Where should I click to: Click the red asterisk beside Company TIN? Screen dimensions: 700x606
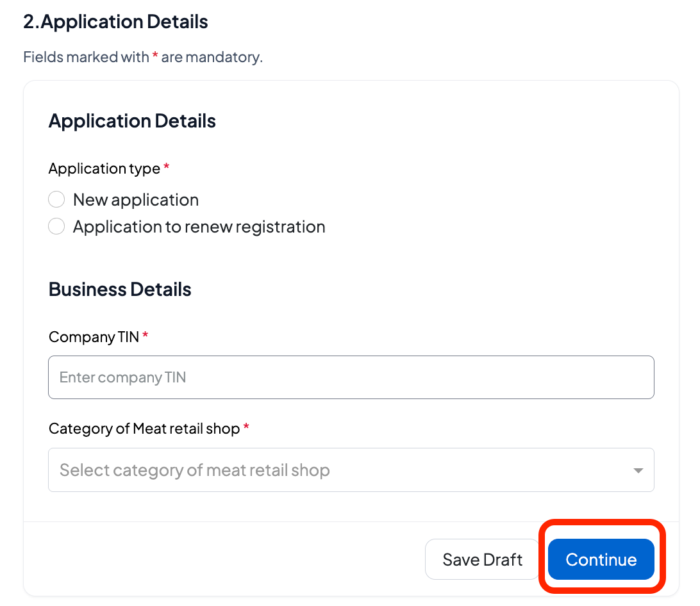click(x=146, y=336)
